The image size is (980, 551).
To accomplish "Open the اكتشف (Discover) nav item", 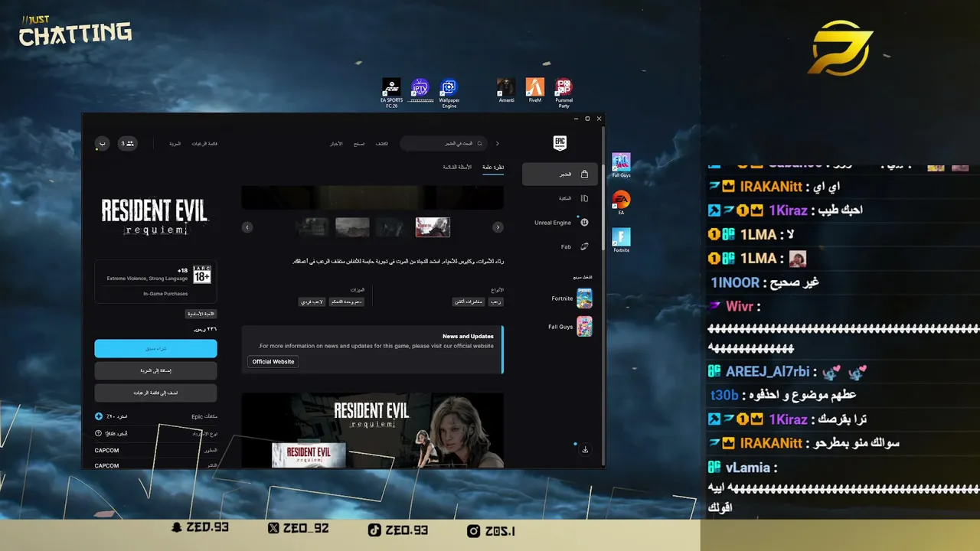I will pos(381,144).
